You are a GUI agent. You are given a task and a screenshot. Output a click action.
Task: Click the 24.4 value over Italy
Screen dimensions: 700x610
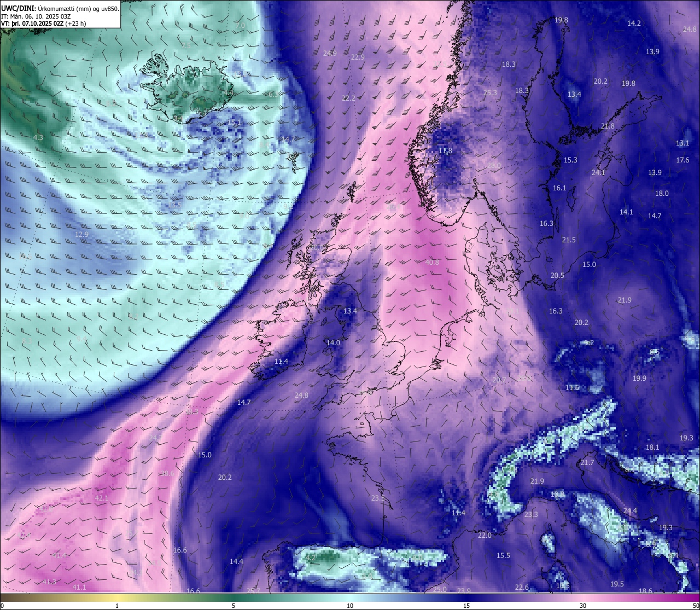tap(630, 510)
